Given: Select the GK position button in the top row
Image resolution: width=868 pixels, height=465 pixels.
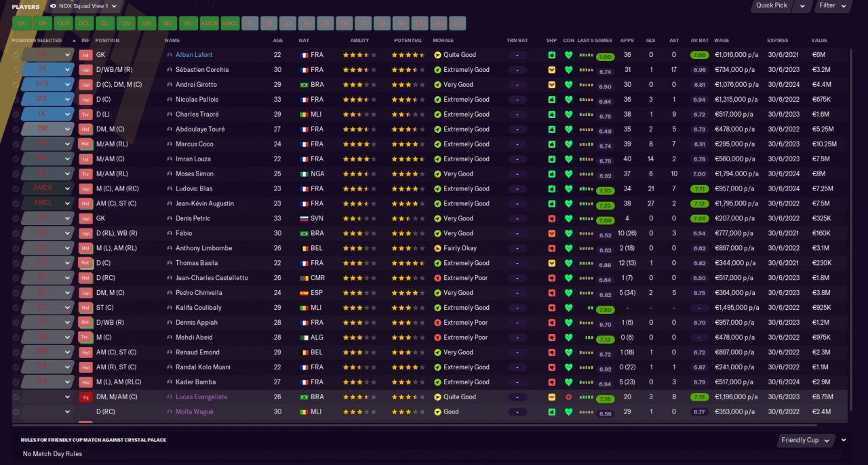Looking at the screenshot, I should tap(22, 24).
